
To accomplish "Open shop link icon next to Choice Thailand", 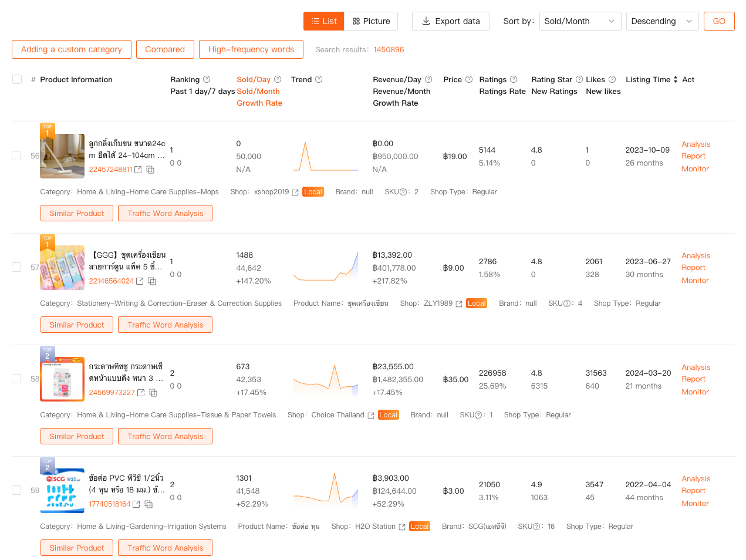I will (x=371, y=416).
